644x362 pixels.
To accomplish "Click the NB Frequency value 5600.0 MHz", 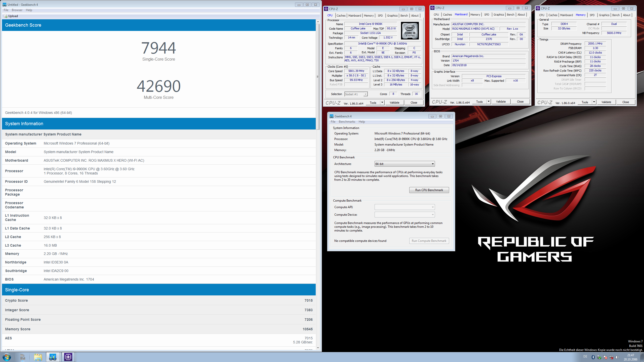I will tap(614, 33).
